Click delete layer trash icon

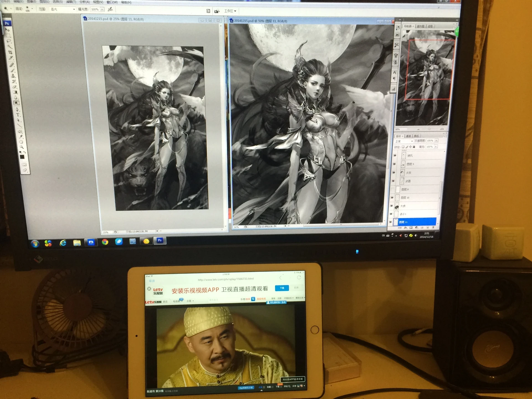[x=433, y=227]
